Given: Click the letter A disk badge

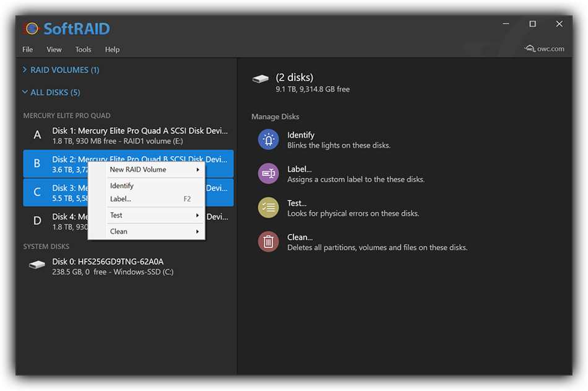Looking at the screenshot, I should coord(37,135).
